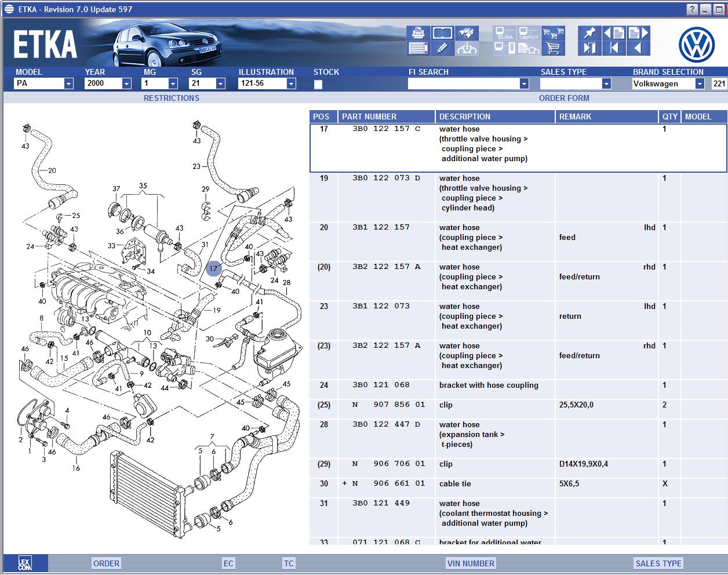Open the ORDER FORM tab
The width and height of the screenshot is (728, 575).
point(564,98)
